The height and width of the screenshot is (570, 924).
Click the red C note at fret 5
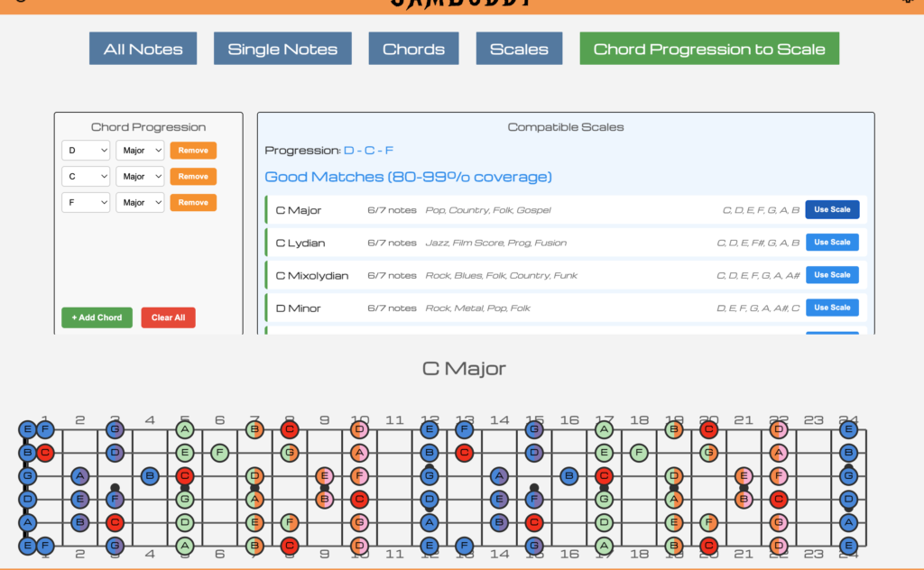(185, 476)
